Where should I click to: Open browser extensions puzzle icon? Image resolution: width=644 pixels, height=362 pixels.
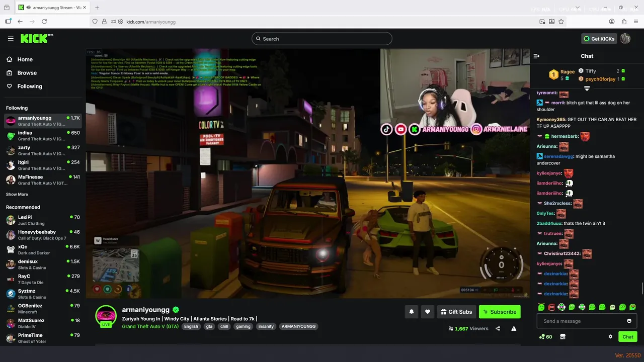click(x=624, y=22)
